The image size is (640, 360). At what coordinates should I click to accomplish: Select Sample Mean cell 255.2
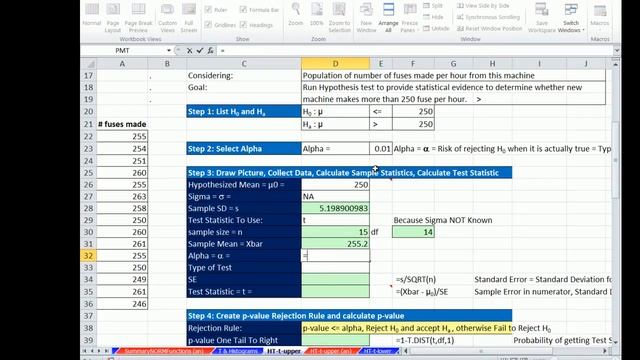point(335,244)
